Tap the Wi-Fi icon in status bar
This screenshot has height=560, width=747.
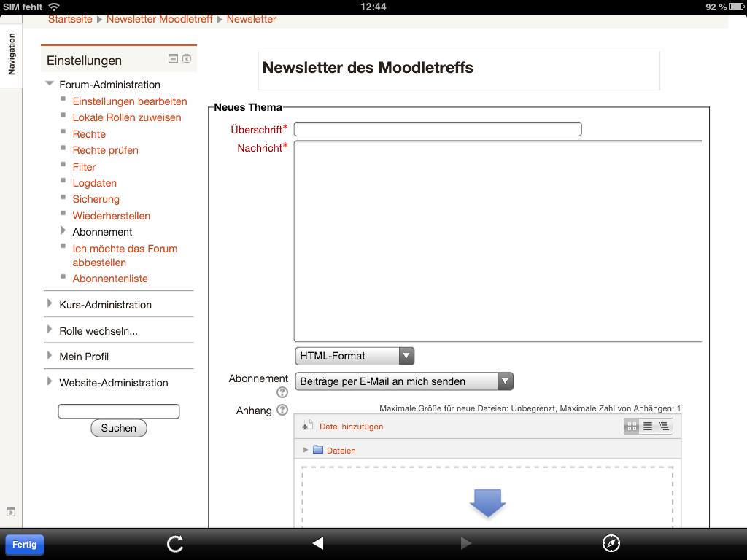(54, 7)
